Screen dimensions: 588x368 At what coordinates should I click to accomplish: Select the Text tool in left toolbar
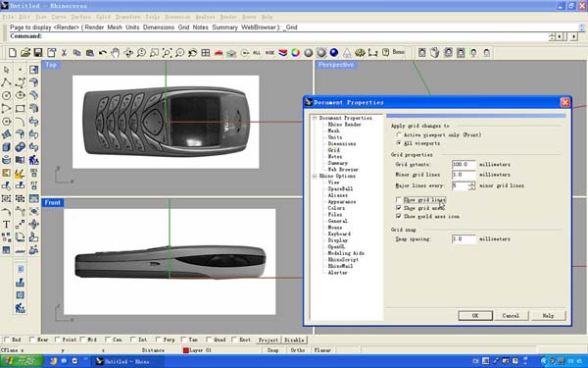click(6, 224)
